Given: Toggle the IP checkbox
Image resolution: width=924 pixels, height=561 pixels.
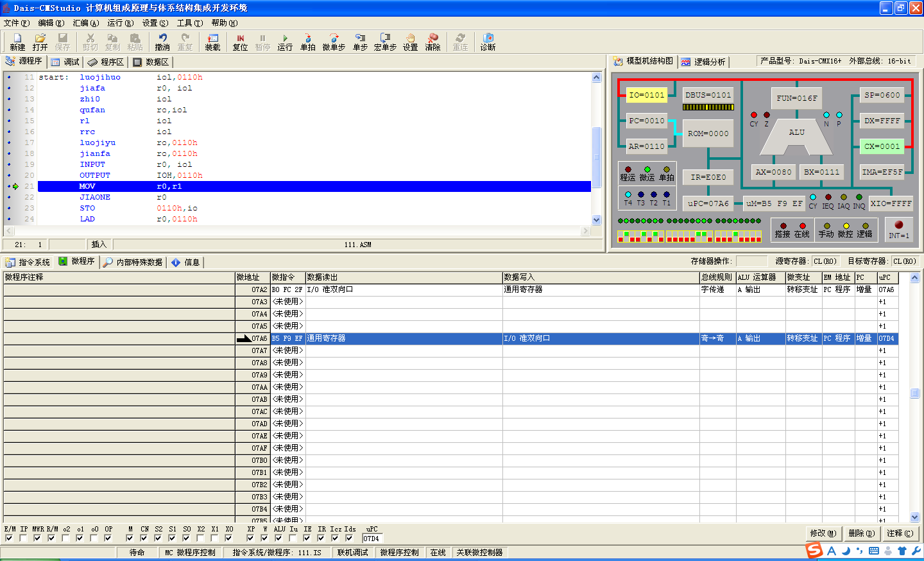Looking at the screenshot, I should (x=23, y=539).
